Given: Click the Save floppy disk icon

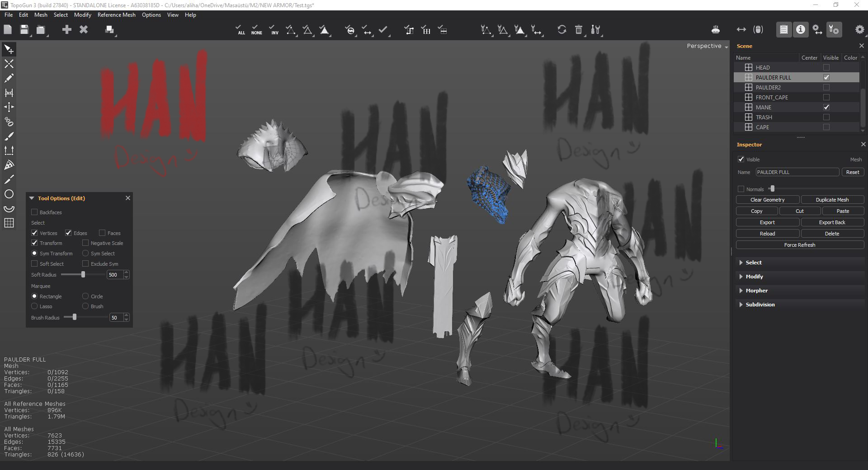Looking at the screenshot, I should pos(24,30).
